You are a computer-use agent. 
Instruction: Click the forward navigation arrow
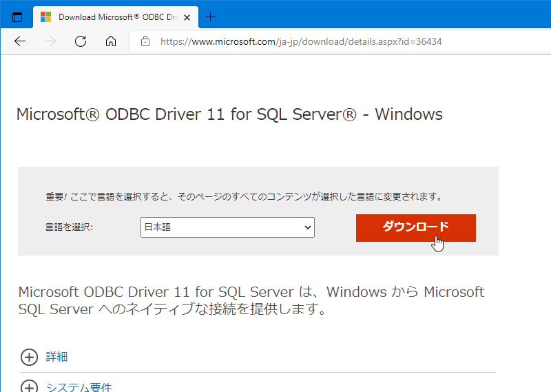pyautogui.click(x=50, y=41)
